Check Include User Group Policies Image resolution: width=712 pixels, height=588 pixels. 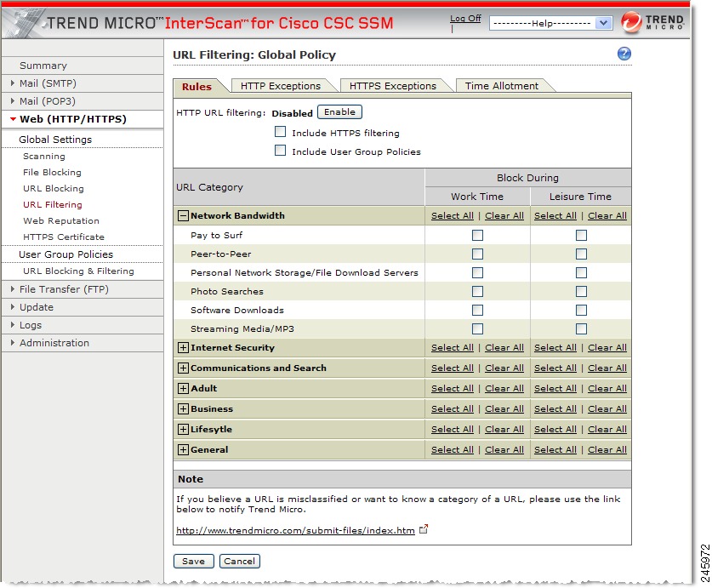pyautogui.click(x=280, y=151)
